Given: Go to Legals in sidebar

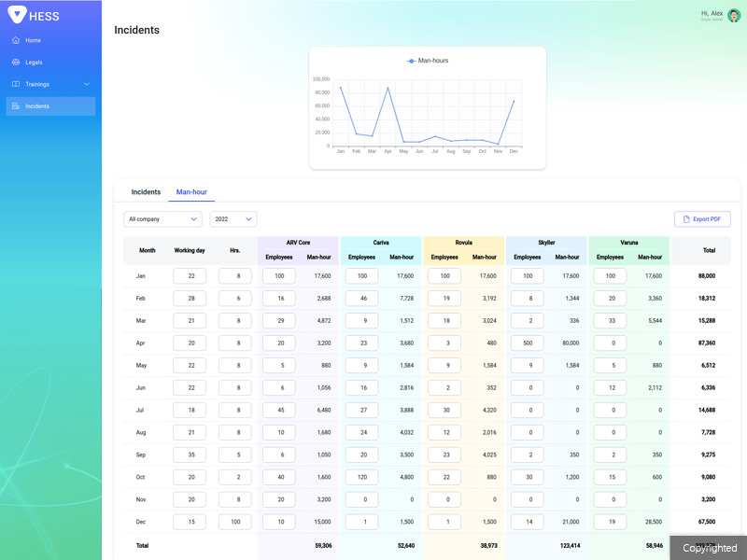Looking at the screenshot, I should pyautogui.click(x=34, y=63).
